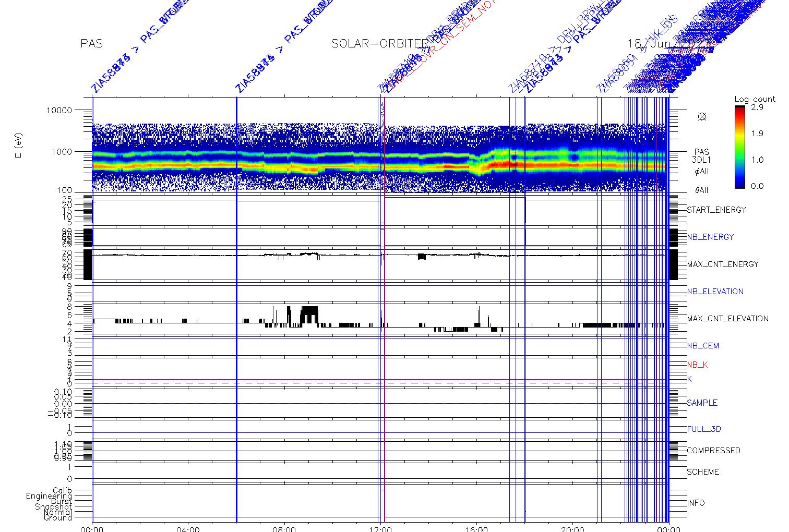Click the thick blue event line at 06:00
The image size is (789, 532).
tap(236, 309)
